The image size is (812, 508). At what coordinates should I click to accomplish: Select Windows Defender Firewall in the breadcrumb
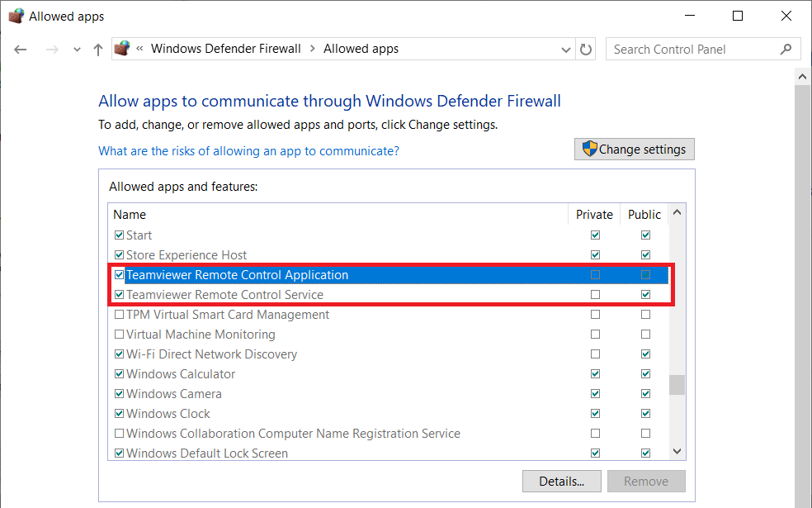[225, 48]
